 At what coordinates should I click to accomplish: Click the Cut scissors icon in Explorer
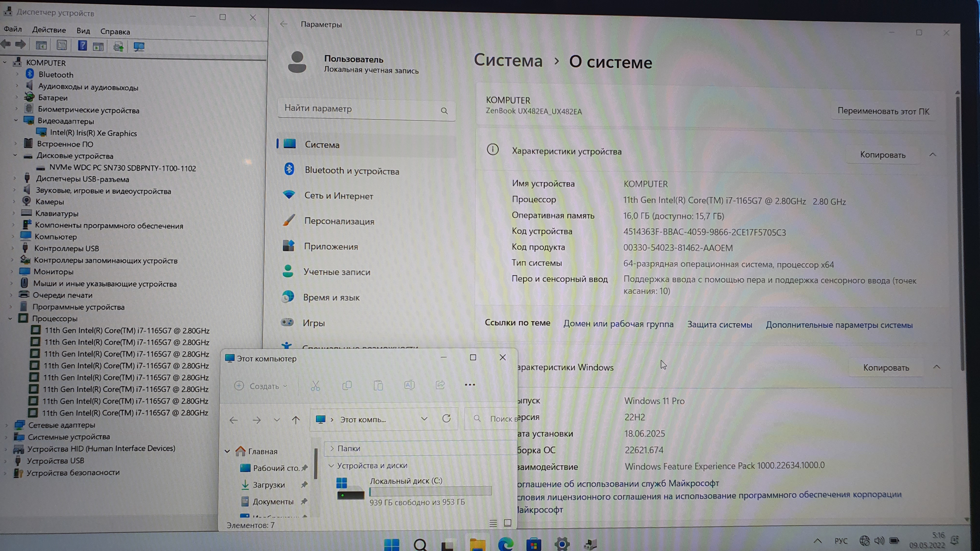click(x=315, y=386)
